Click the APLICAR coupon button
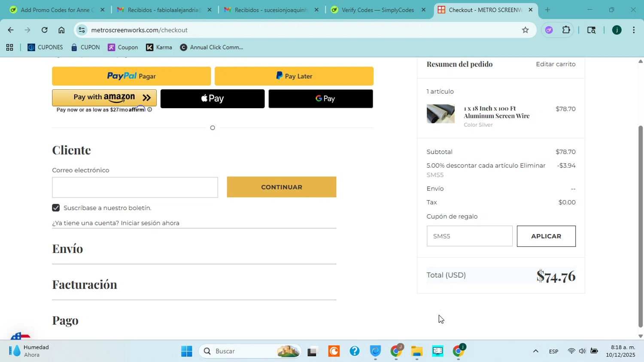The width and height of the screenshot is (644, 362). (x=546, y=236)
